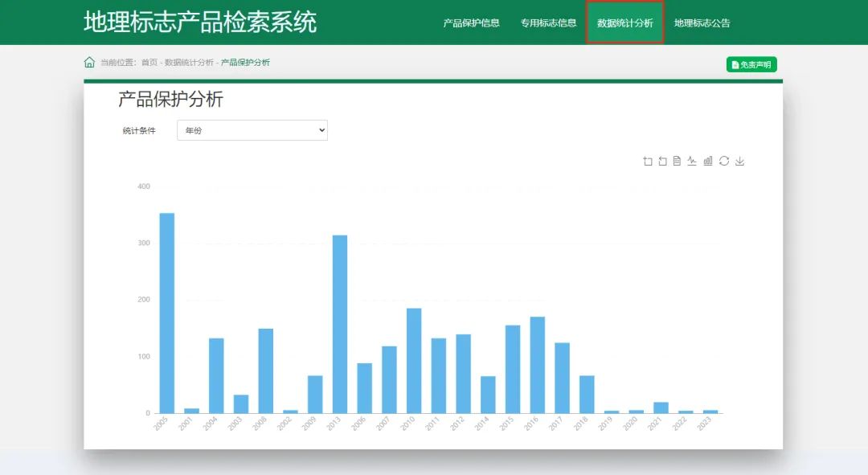Image resolution: width=868 pixels, height=475 pixels.
Task: Click y-axis value 300
Action: tap(144, 243)
